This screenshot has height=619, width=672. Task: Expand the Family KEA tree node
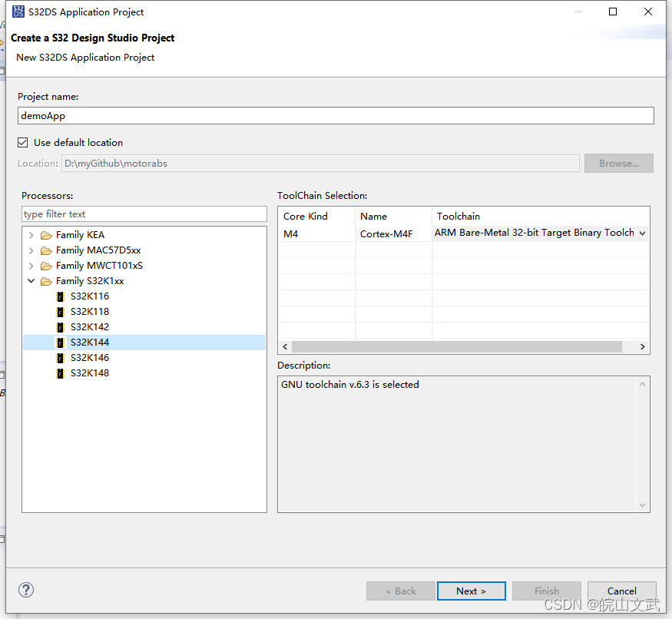pyautogui.click(x=31, y=235)
